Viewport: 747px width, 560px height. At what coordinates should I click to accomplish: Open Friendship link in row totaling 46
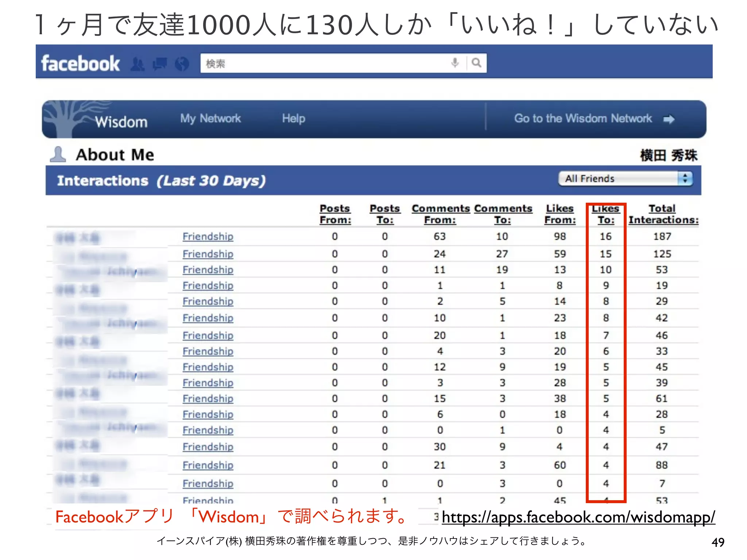[208, 336]
